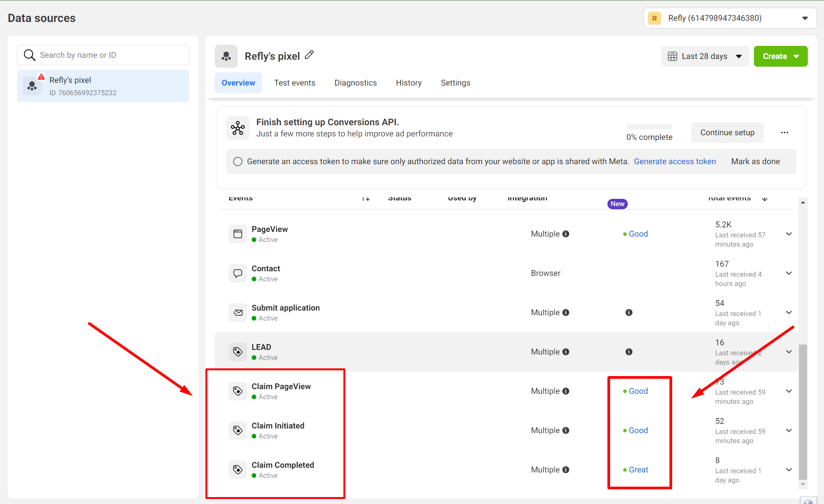Click the Generate access token link
This screenshot has height=504, width=824.
(x=675, y=161)
